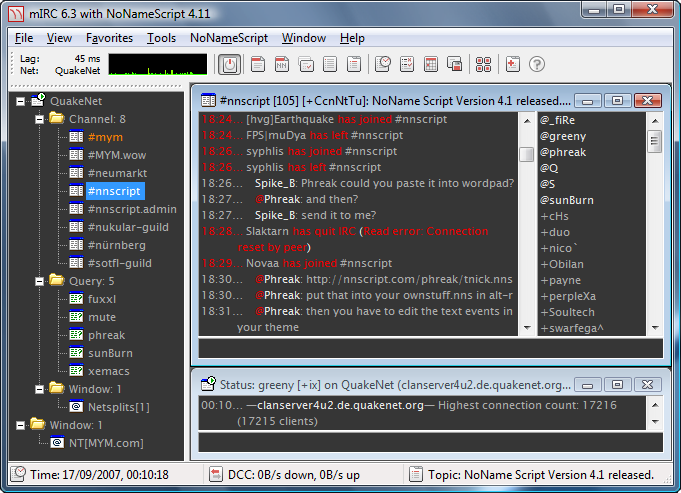Collapse the Query: 5 folder
The image size is (681, 493).
point(39,281)
